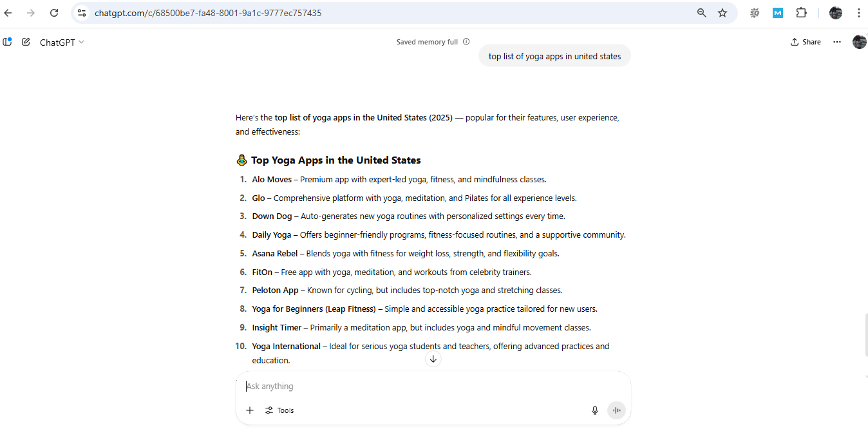Go back to the previous page
The image size is (868, 429).
pos(8,13)
